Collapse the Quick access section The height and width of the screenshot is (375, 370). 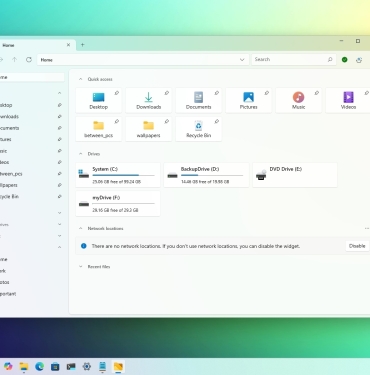pos(80,79)
